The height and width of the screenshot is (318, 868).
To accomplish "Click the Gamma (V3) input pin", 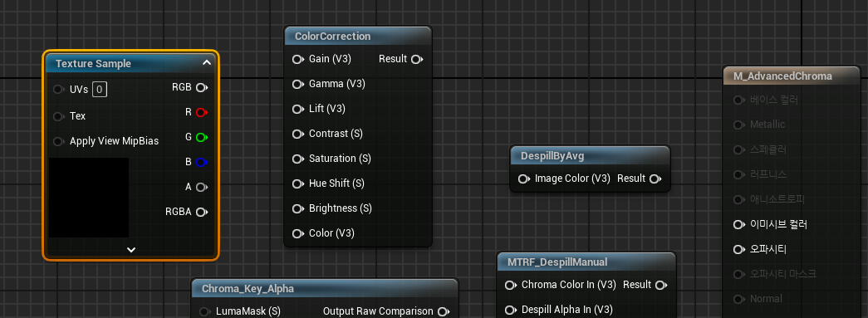I will coord(298,84).
